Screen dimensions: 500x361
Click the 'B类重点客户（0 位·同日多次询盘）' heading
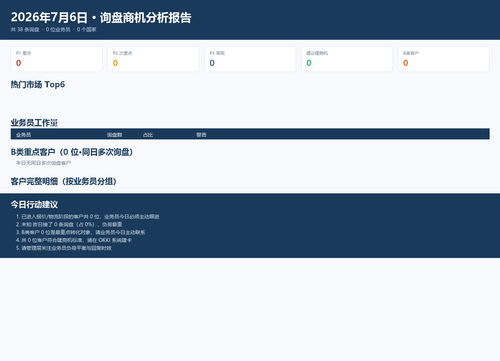[72, 152]
